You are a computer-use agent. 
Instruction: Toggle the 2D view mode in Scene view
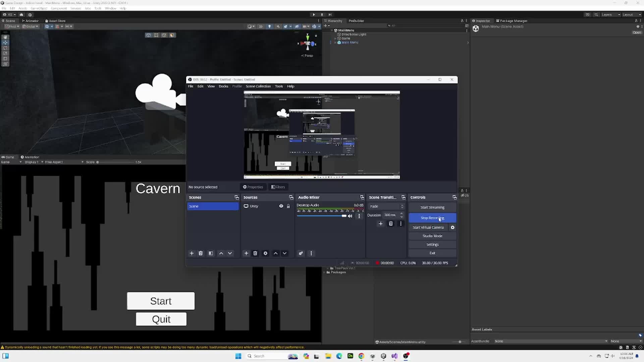coord(261,26)
